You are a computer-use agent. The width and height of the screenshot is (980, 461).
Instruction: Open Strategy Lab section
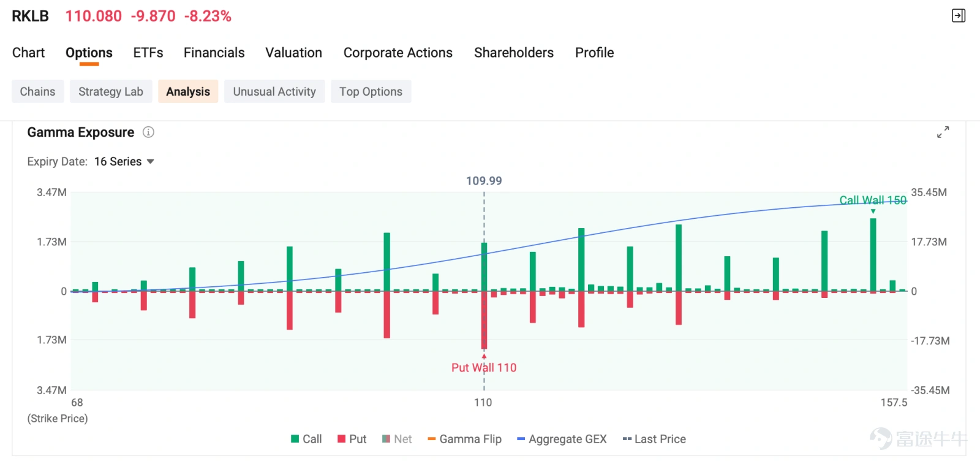pyautogui.click(x=111, y=91)
